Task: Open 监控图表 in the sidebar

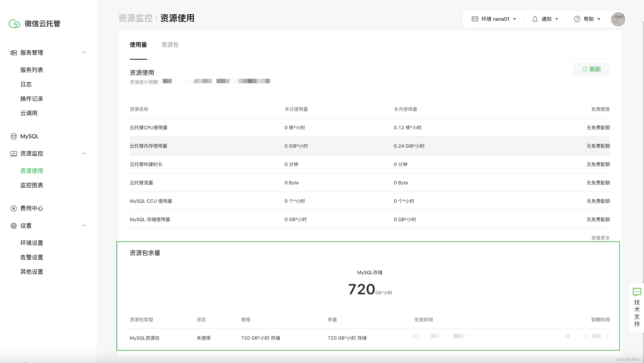Action: (x=32, y=185)
